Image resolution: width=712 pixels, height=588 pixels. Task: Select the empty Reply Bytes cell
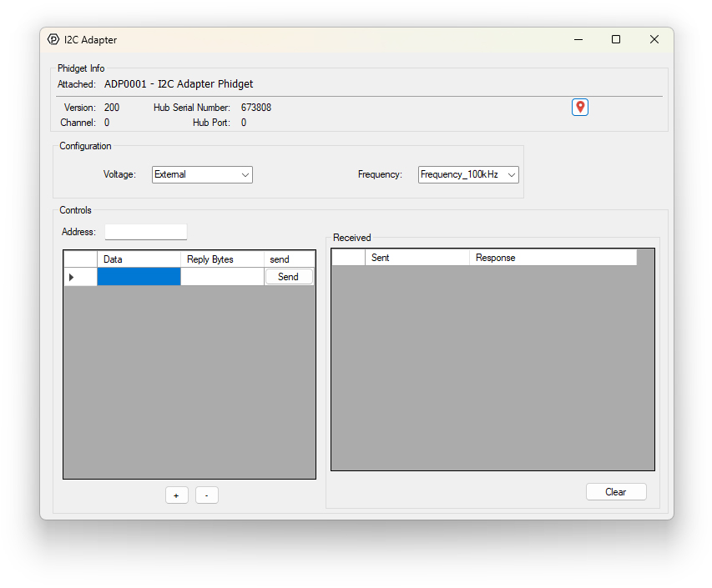(x=222, y=277)
